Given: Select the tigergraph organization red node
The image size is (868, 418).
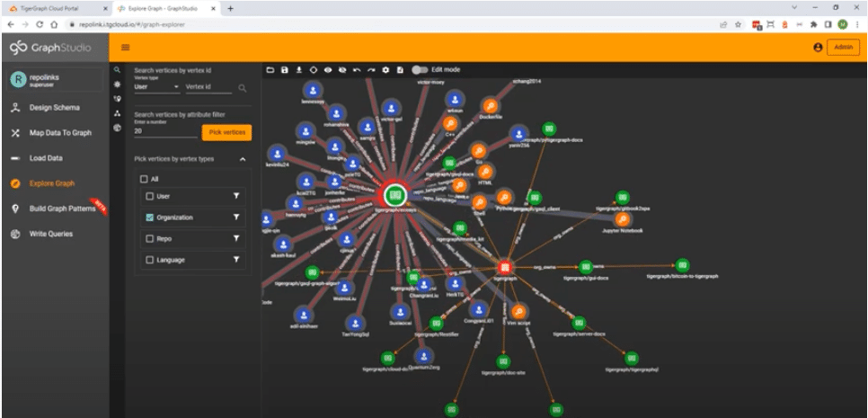Looking at the screenshot, I should point(504,267).
